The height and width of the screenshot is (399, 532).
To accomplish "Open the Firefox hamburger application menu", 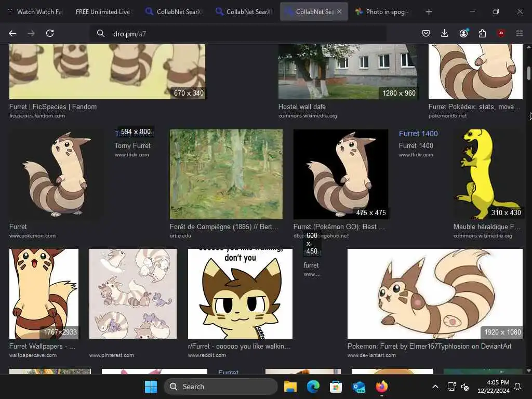I will tap(520, 33).
